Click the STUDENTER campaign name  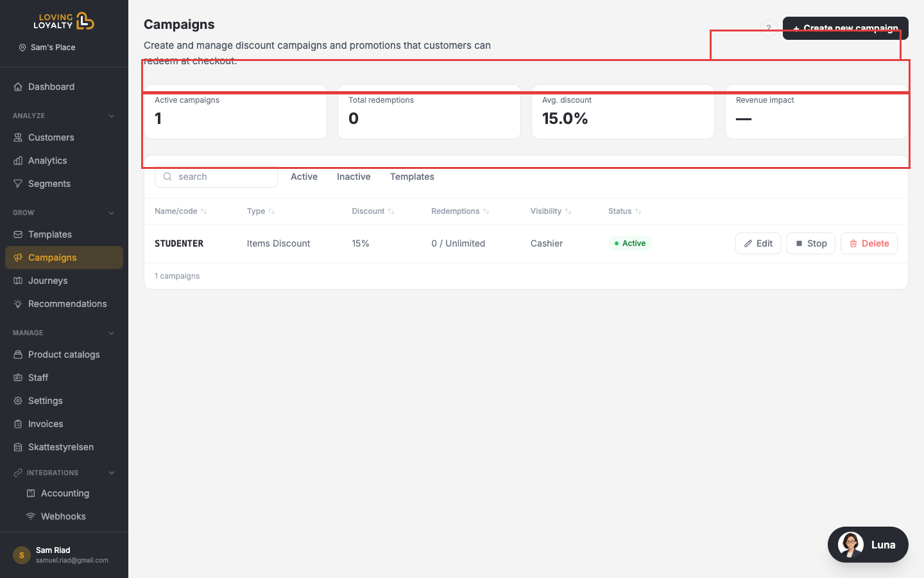(179, 243)
